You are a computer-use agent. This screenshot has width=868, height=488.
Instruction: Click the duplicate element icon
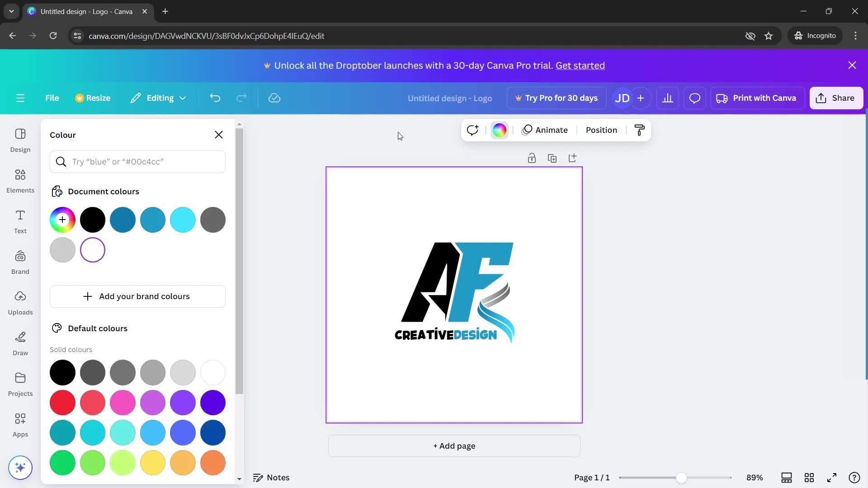tap(552, 157)
